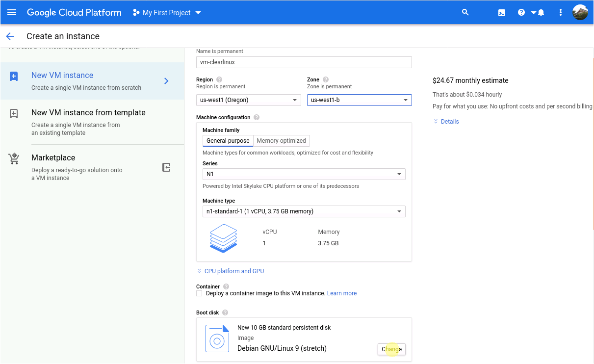Screen dimensions: 594x364
Task: Click the stacked layers machine icon
Action: point(223,238)
